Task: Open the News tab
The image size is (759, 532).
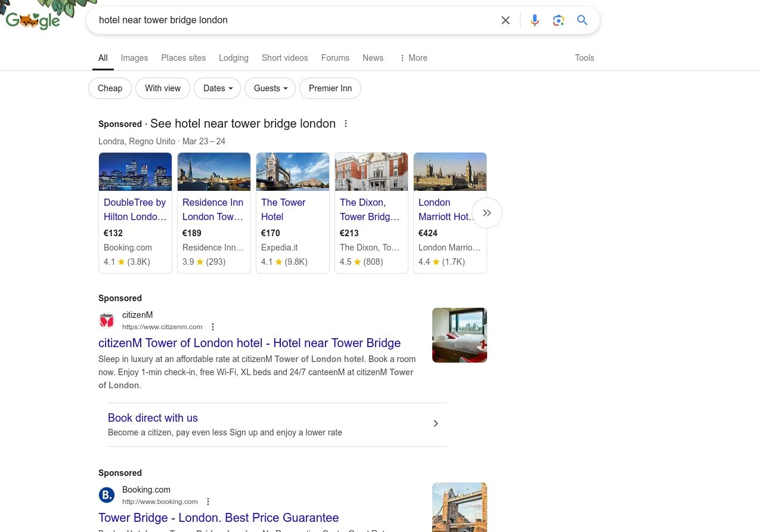Action: (373, 58)
